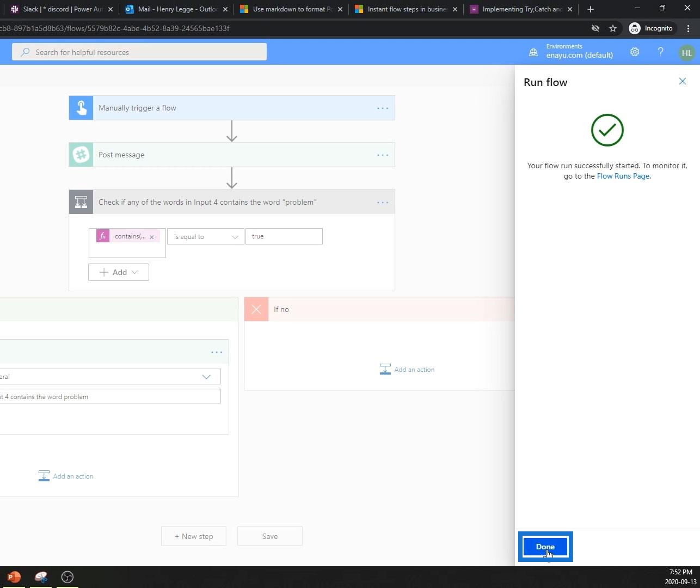
Task: Remove the contains expression token
Action: point(151,237)
